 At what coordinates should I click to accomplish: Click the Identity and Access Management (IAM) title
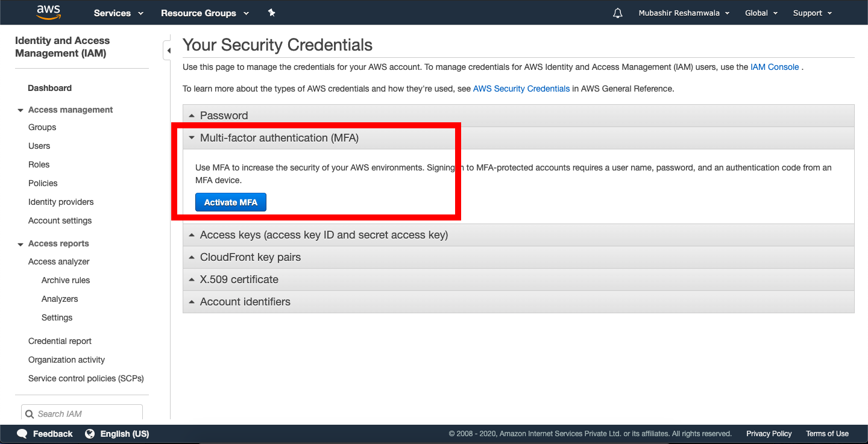62,47
